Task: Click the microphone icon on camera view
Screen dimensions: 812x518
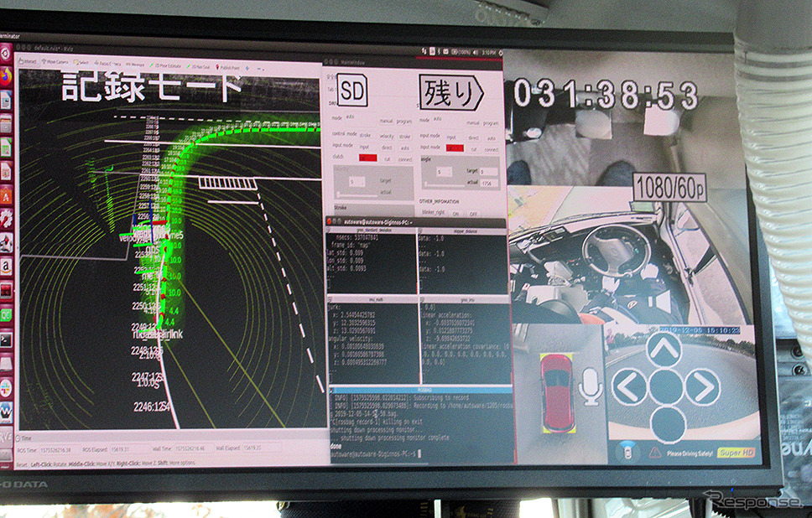Action: coord(591,386)
